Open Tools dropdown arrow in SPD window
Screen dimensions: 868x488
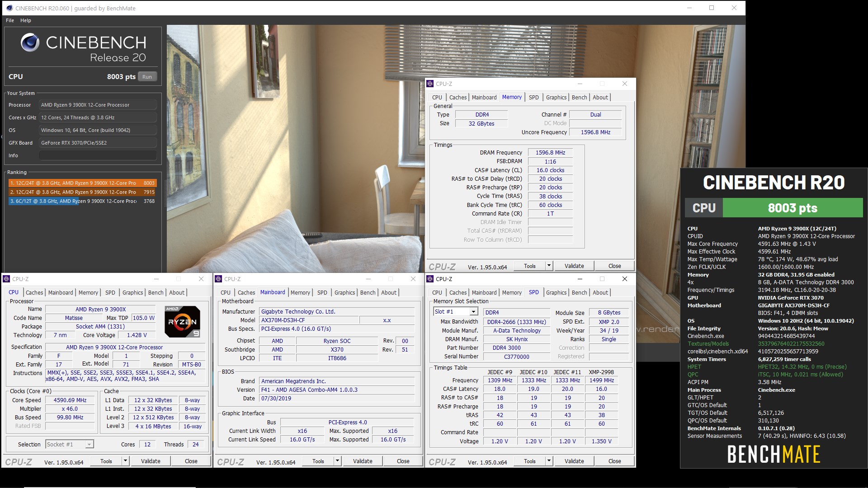[x=549, y=461]
